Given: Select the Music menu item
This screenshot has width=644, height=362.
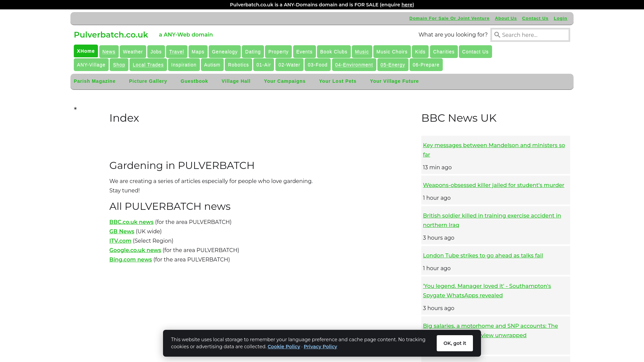Looking at the screenshot, I should pyautogui.click(x=362, y=52).
